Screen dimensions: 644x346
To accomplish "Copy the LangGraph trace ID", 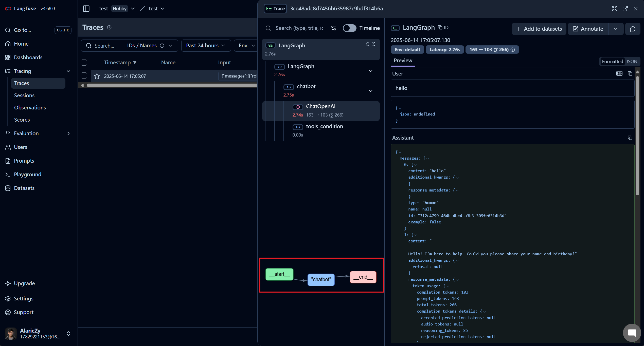I will click(443, 28).
